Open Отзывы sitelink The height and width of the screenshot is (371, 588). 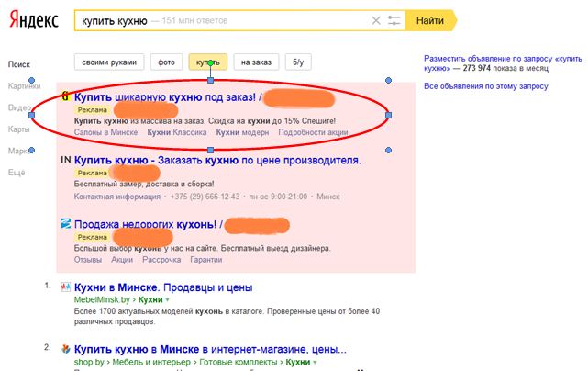click(x=88, y=260)
